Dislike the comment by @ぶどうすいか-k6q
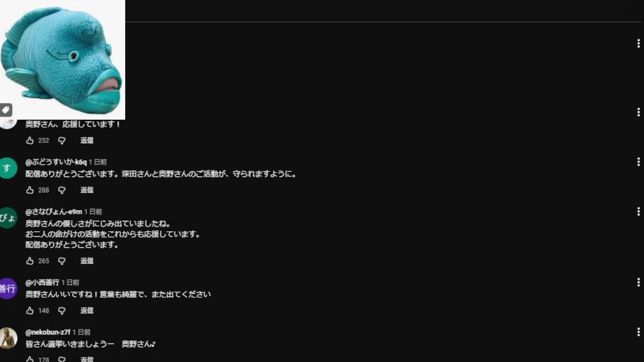 point(62,190)
